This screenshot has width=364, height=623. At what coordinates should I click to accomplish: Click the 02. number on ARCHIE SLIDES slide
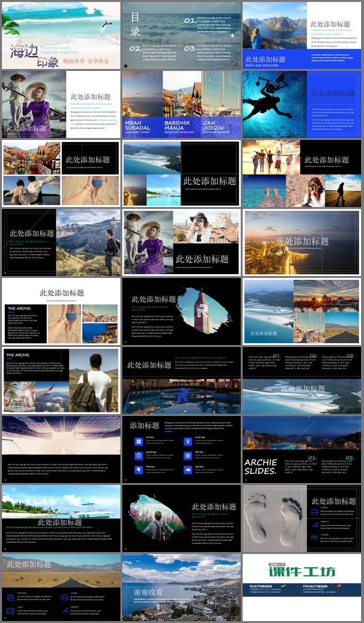pyautogui.click(x=349, y=458)
